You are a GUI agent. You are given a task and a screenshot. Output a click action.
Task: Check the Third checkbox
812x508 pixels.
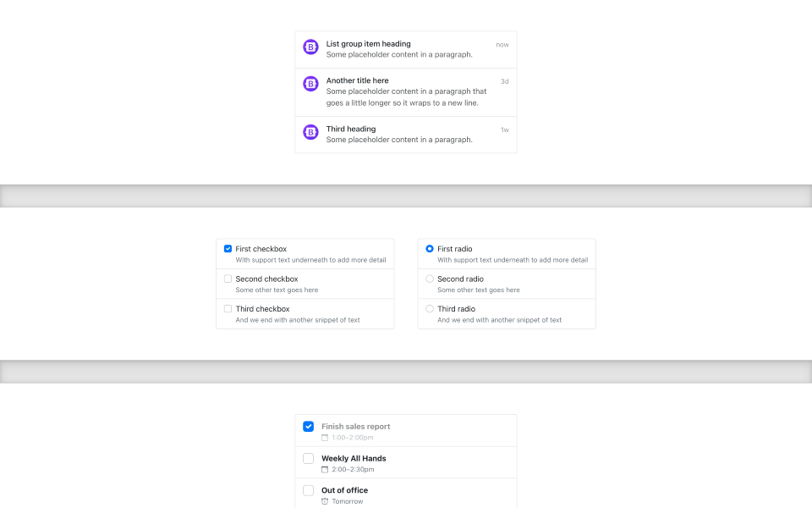tap(228, 308)
